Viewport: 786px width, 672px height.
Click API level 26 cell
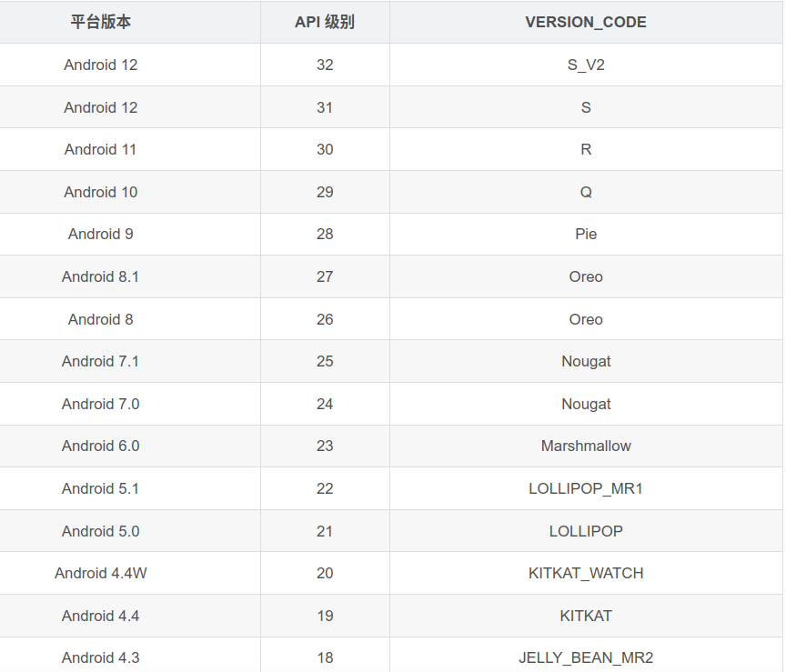325,319
